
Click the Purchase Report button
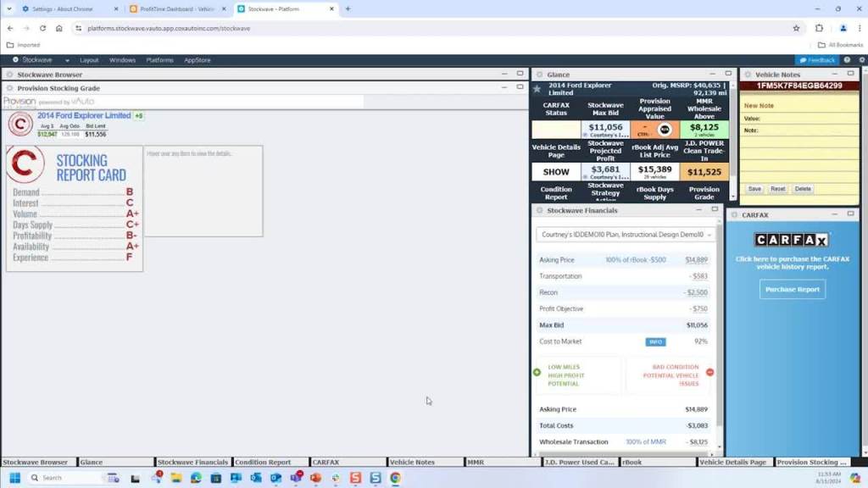[x=792, y=289]
